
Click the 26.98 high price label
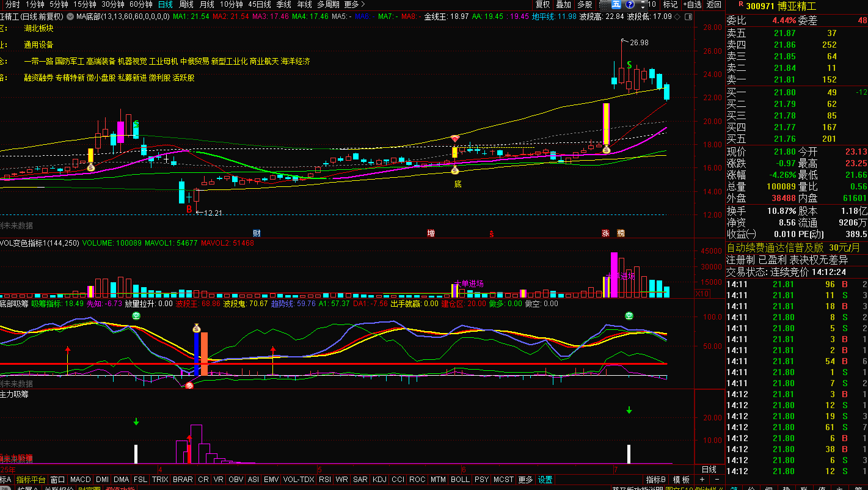click(x=639, y=43)
